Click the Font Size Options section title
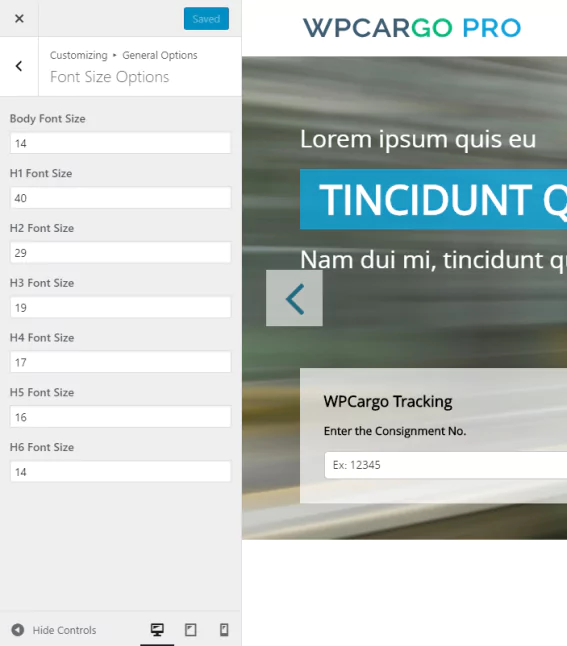This screenshot has height=646, width=567. point(110,77)
